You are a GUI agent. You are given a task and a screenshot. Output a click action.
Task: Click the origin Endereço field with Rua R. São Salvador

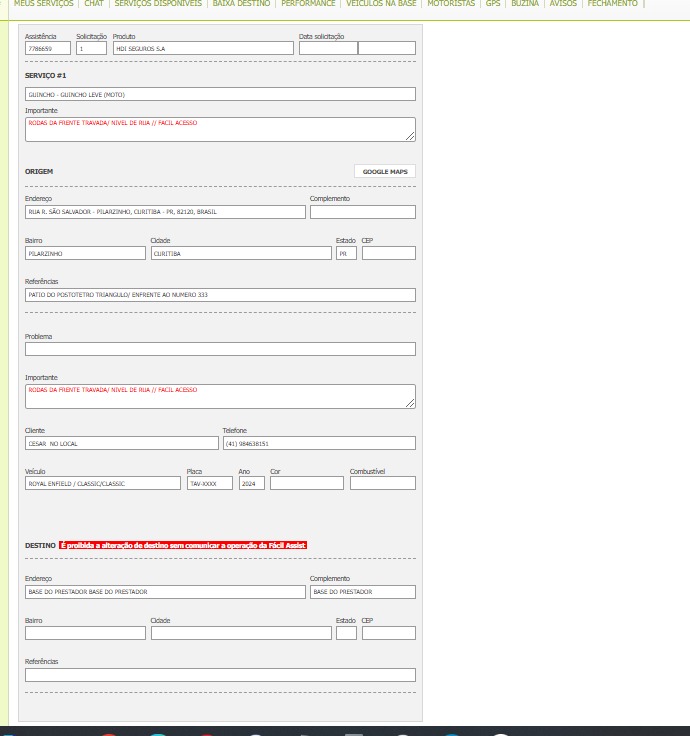[x=165, y=212]
